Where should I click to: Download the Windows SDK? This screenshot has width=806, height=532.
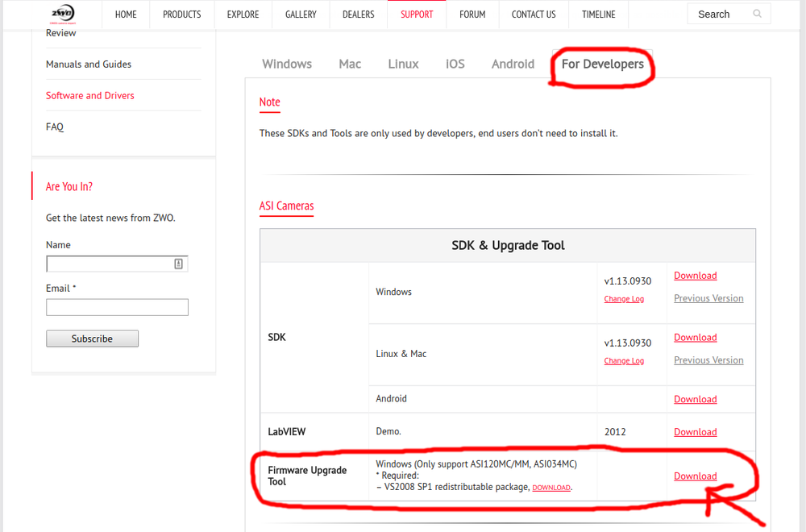tap(695, 276)
